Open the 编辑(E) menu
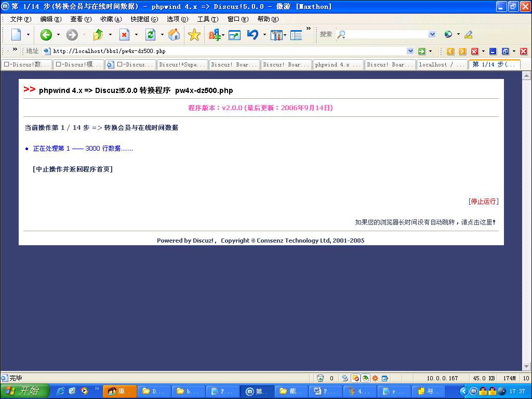Viewport: 532px width, 399px height. pos(51,19)
